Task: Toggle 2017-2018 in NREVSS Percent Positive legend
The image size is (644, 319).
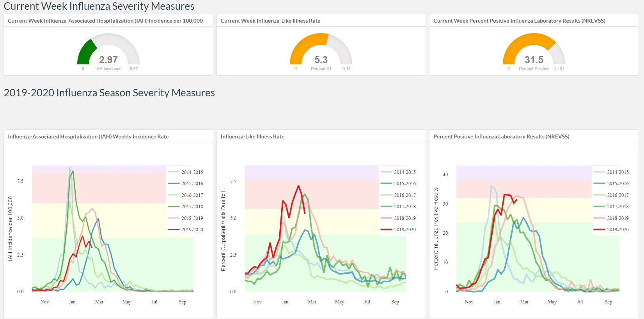Action: click(x=611, y=206)
